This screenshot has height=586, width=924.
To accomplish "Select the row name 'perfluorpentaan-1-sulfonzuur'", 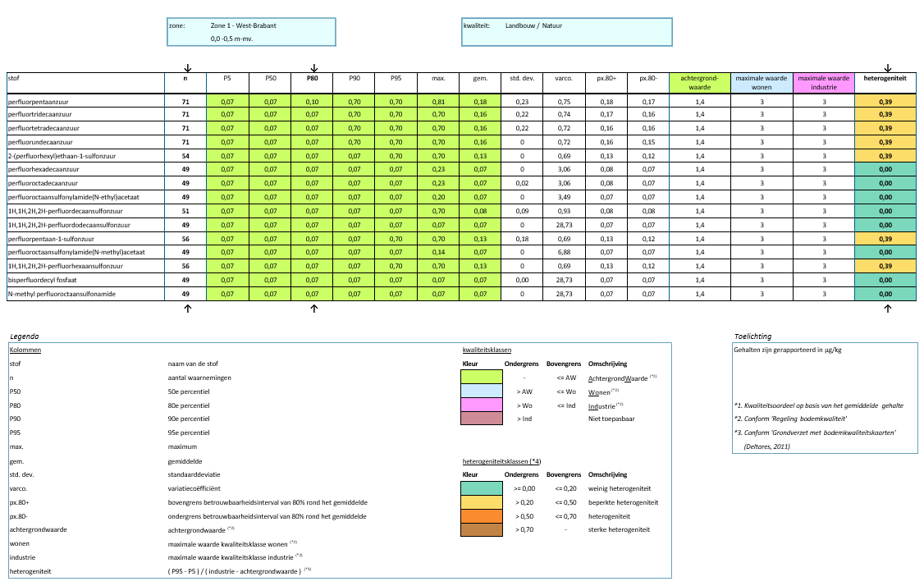I will pos(51,240).
